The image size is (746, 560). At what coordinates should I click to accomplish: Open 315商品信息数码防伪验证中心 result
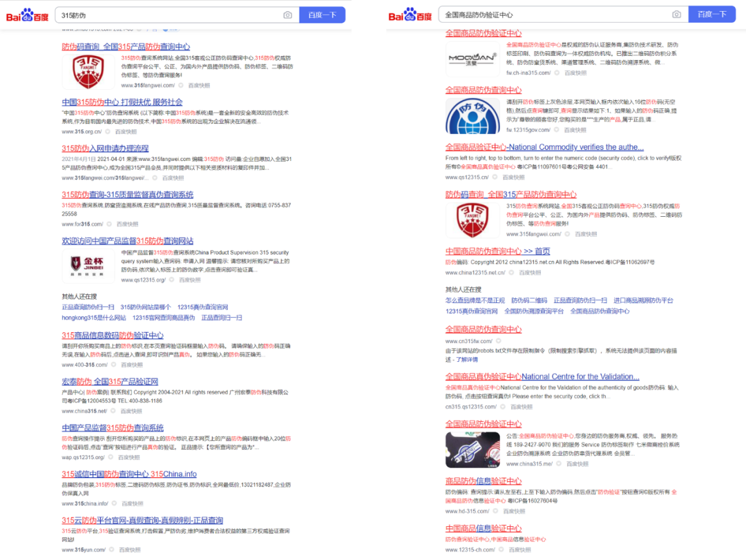(113, 336)
